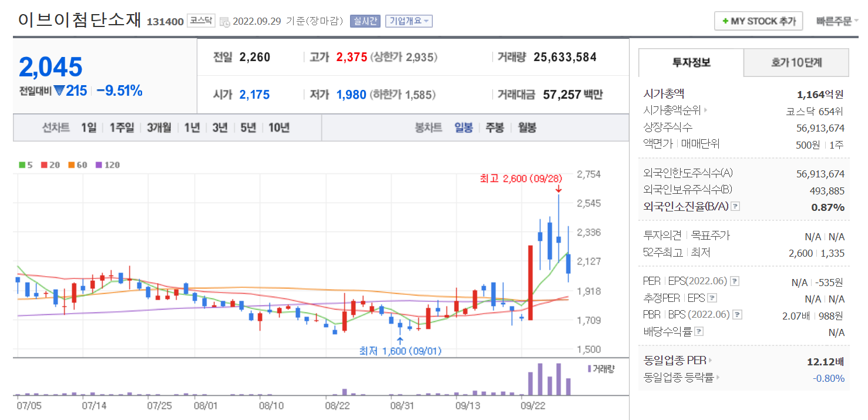Click the 고가 value 2,375
868x420 pixels.
coord(352,57)
